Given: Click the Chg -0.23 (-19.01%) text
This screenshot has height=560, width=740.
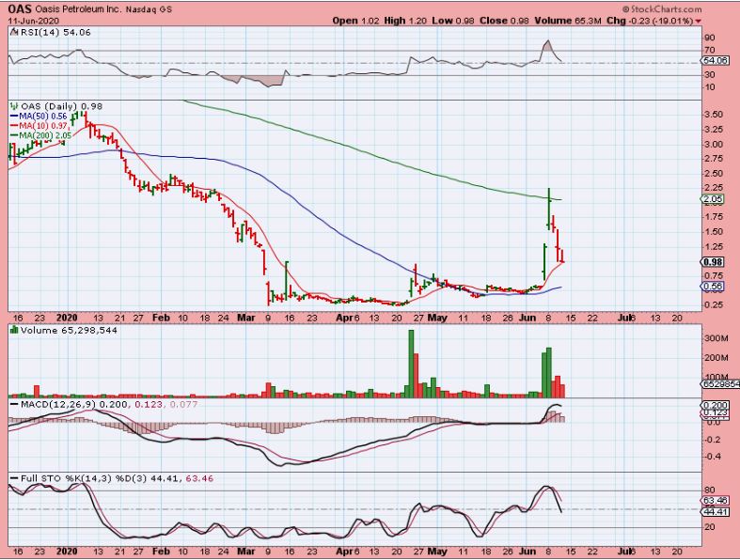Looking at the screenshot, I should 650,21.
